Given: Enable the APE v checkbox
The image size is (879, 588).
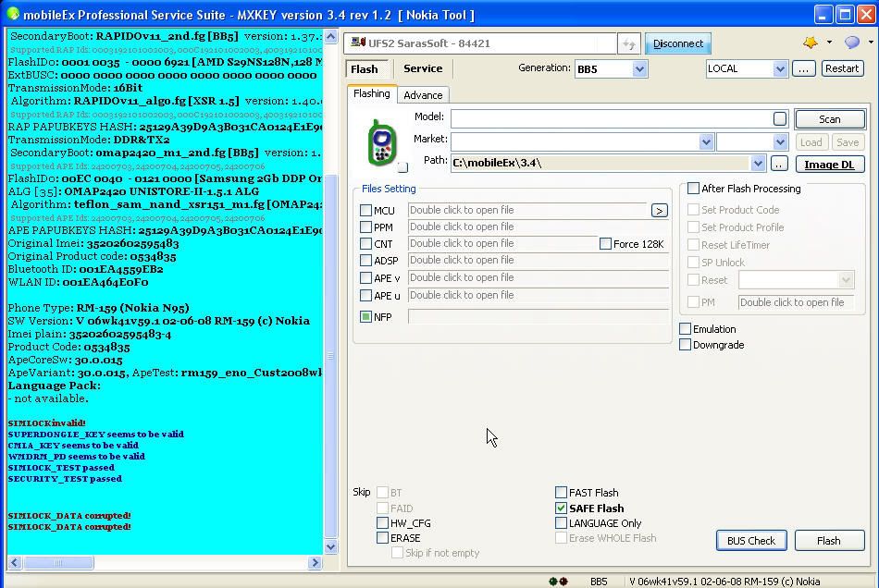Looking at the screenshot, I should 365,277.
